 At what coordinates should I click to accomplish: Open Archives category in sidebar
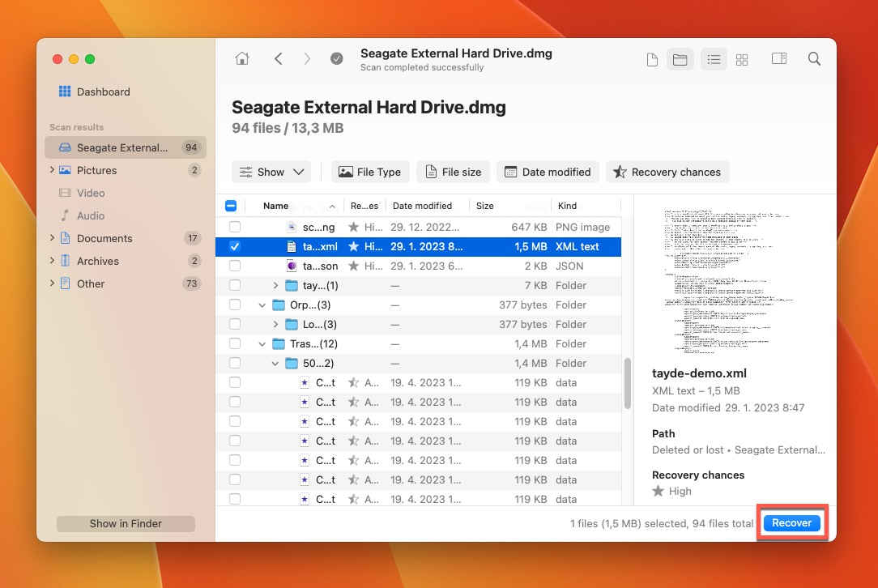pos(126,261)
